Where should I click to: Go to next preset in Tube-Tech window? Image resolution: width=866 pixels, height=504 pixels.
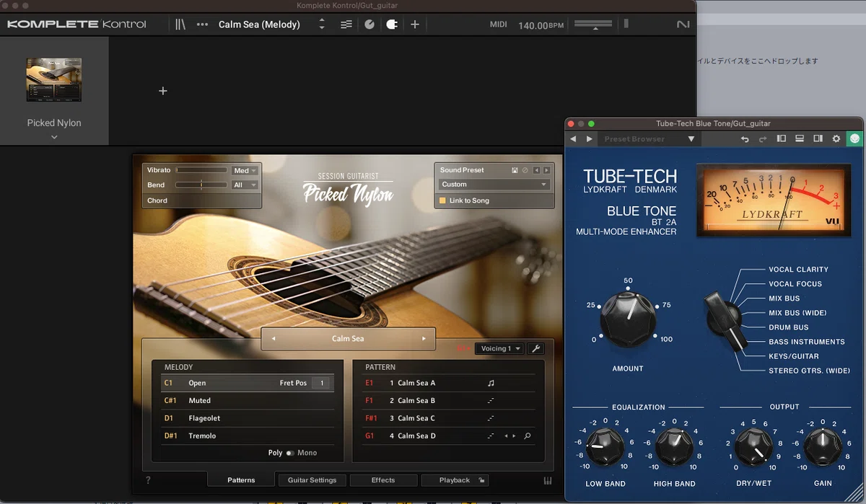pos(590,138)
